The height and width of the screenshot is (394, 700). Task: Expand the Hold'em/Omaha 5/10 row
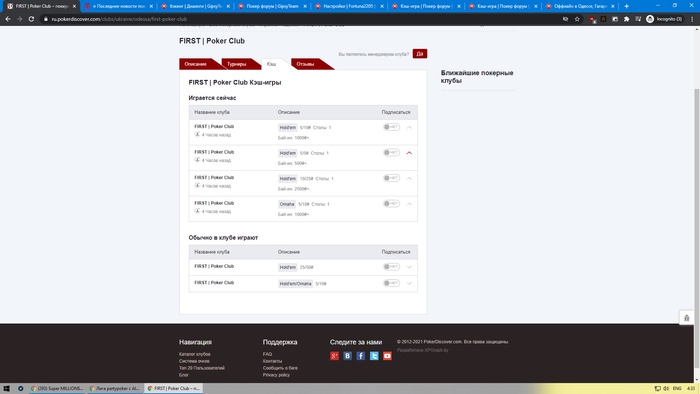[x=409, y=283]
